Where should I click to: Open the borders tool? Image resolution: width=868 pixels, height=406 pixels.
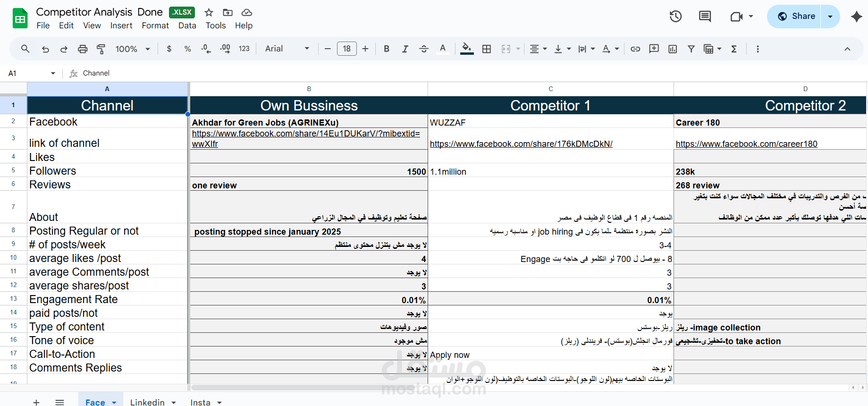click(x=487, y=49)
